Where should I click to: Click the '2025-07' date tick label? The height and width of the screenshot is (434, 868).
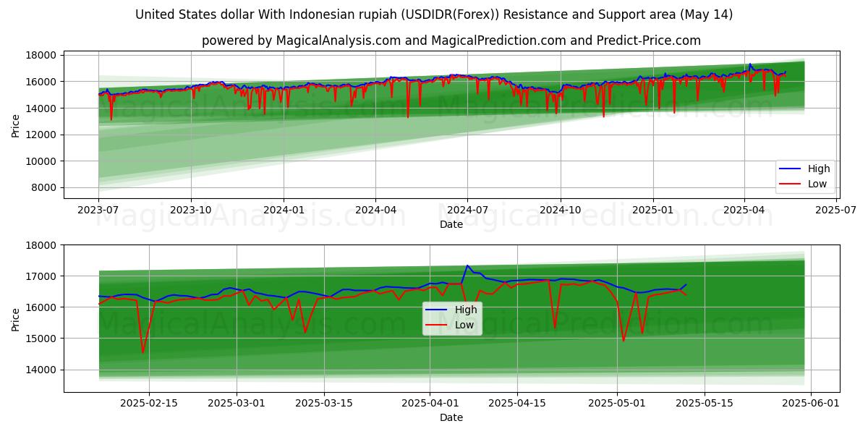click(836, 210)
